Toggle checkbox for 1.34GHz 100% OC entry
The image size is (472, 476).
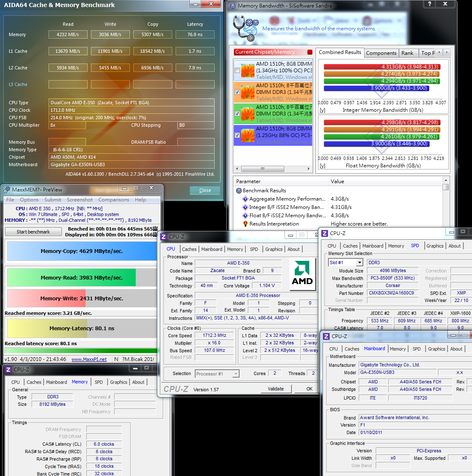237,71
